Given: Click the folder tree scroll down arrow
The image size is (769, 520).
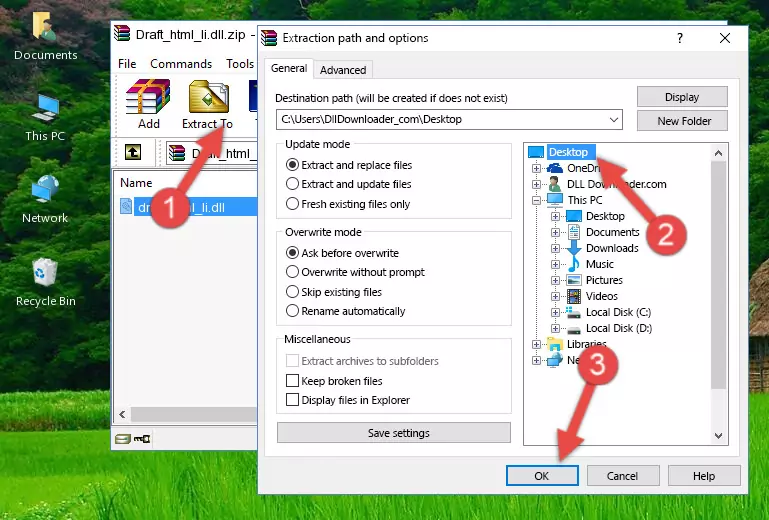Looking at the screenshot, I should pos(718,436).
